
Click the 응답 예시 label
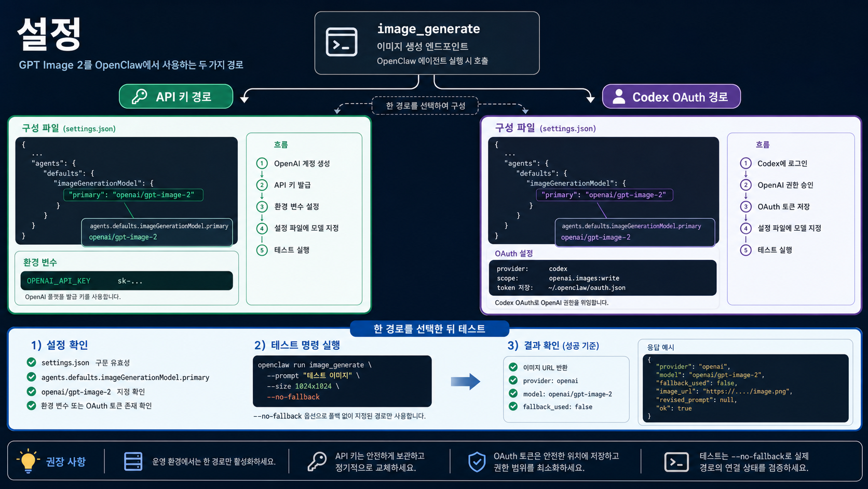pyautogui.click(x=660, y=347)
